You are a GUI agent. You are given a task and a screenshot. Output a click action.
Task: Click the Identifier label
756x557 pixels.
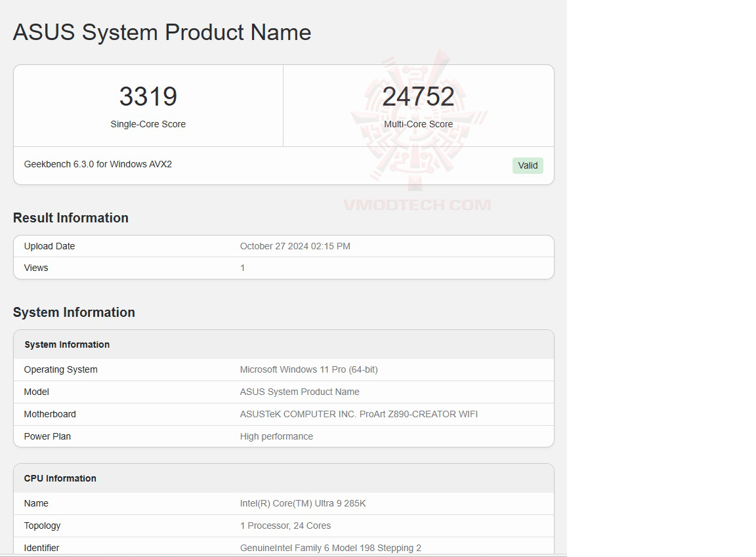click(x=42, y=548)
